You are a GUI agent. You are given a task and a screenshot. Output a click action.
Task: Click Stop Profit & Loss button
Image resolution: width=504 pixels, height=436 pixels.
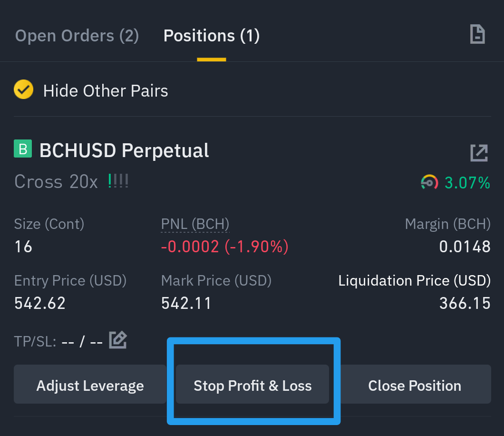[252, 384]
